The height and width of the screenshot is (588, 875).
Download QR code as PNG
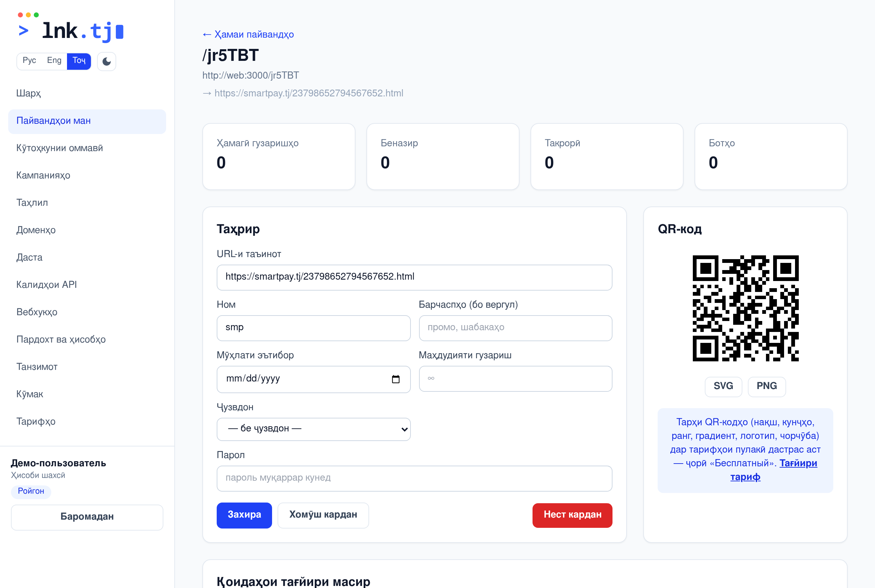pyautogui.click(x=767, y=386)
